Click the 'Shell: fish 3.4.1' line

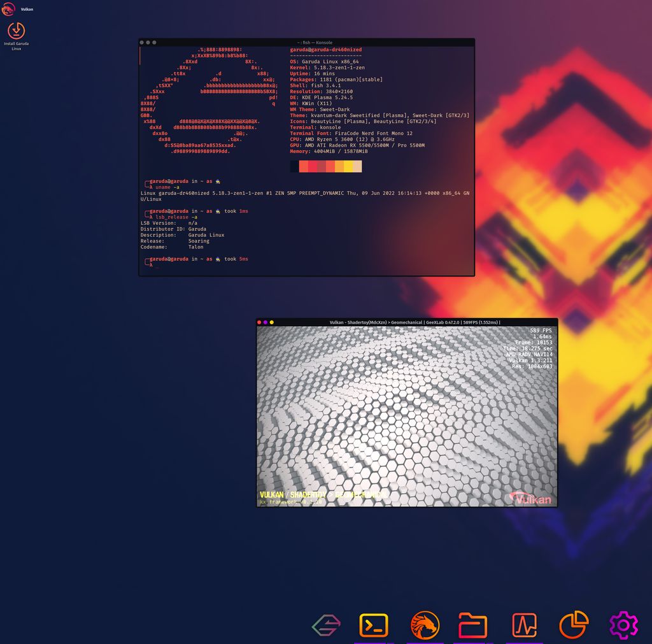coord(315,86)
